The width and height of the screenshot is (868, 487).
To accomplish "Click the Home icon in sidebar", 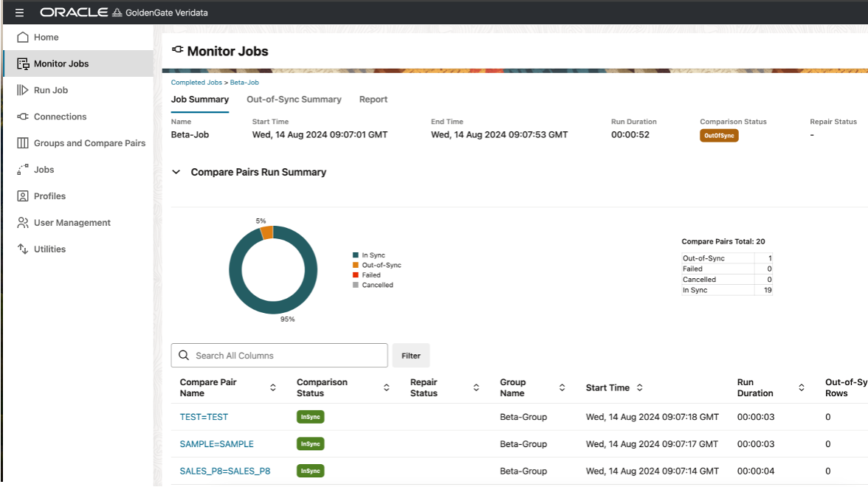I will [x=23, y=37].
